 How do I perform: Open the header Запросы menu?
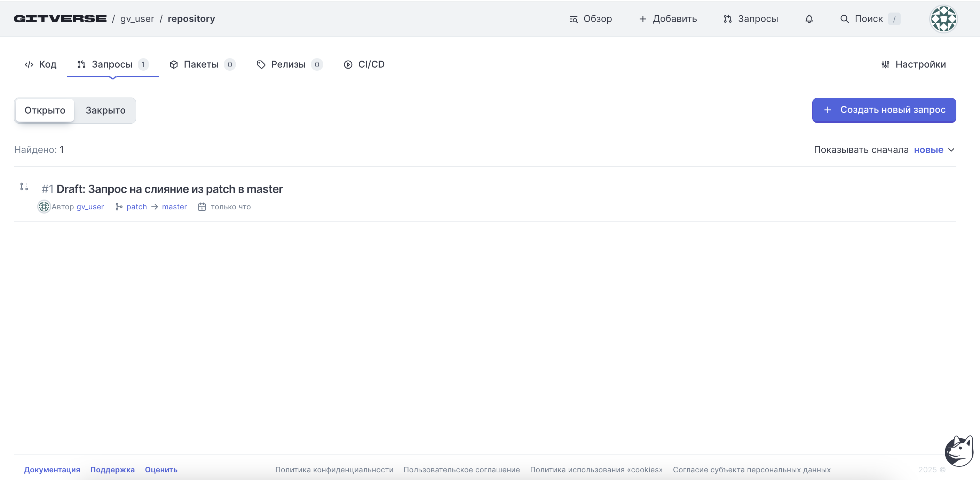(x=751, y=19)
